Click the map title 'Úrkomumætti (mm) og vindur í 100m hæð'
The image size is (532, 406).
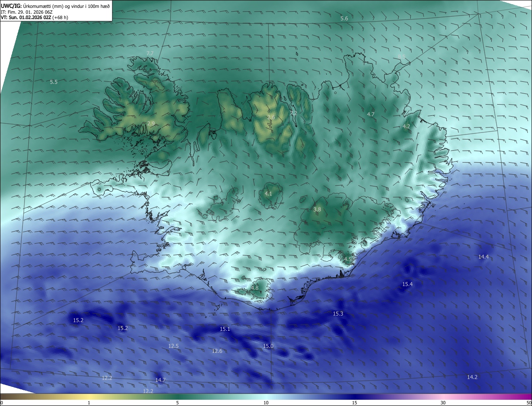[x=66, y=6]
